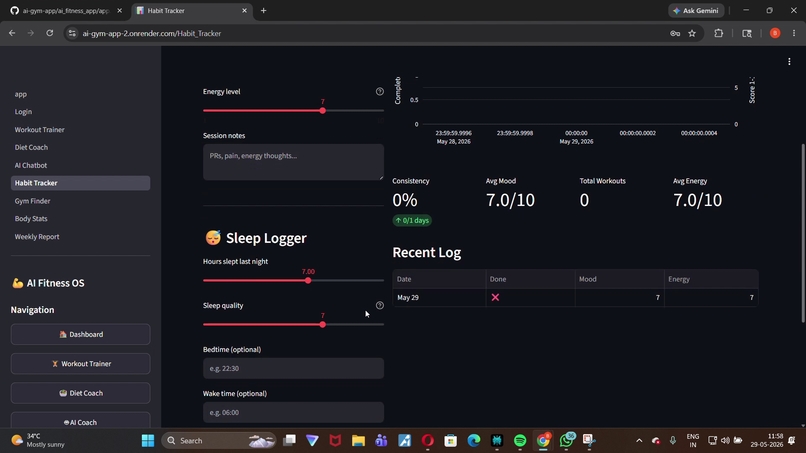Click the Windows taskbar Search box

[x=218, y=441]
